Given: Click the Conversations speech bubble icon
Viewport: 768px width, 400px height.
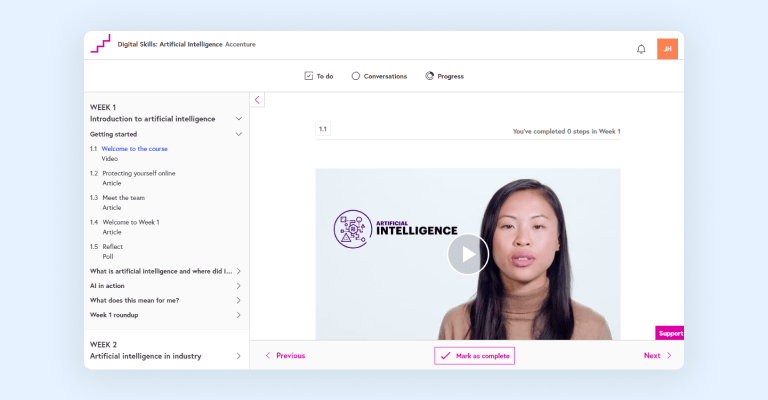Looking at the screenshot, I should pos(356,76).
